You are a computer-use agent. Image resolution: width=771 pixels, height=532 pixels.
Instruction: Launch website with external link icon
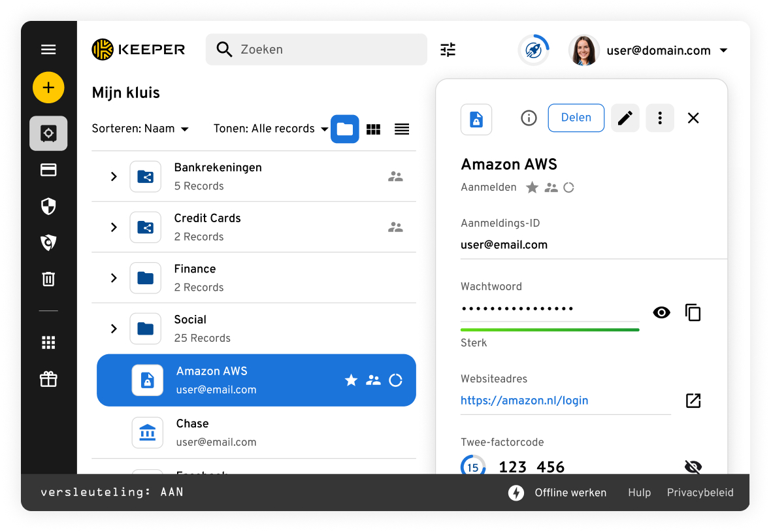coord(693,401)
